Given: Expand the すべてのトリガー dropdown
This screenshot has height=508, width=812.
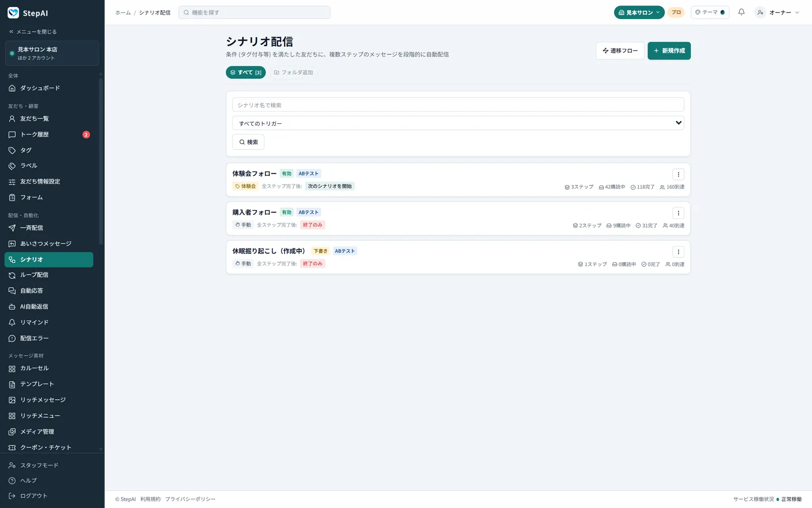Looking at the screenshot, I should click(x=458, y=123).
